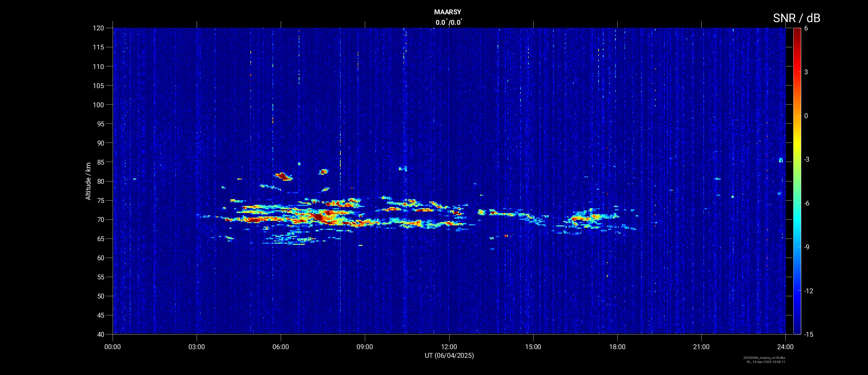Click the altitude tick label 70
The height and width of the screenshot is (375, 868).
(x=100, y=219)
